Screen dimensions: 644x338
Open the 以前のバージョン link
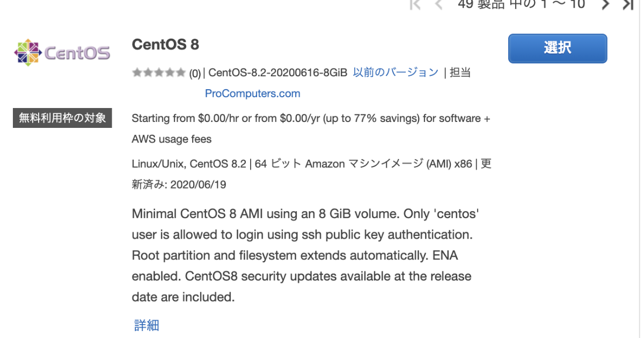click(x=396, y=72)
